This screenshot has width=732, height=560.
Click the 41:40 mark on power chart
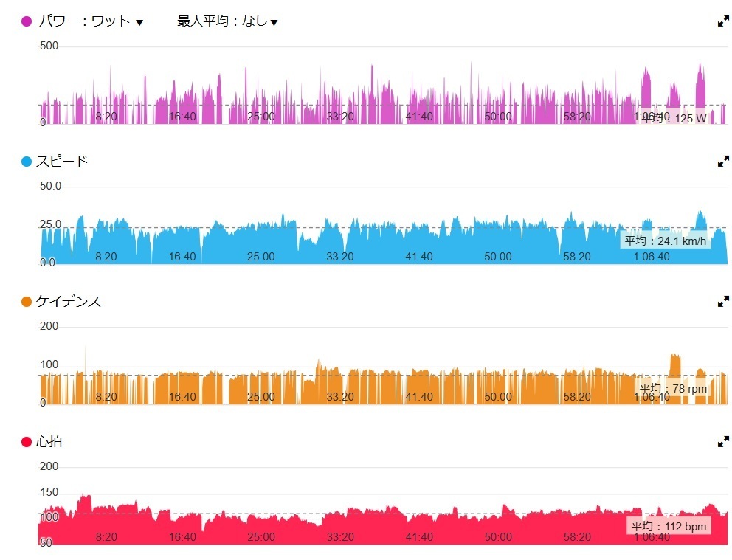coord(419,116)
